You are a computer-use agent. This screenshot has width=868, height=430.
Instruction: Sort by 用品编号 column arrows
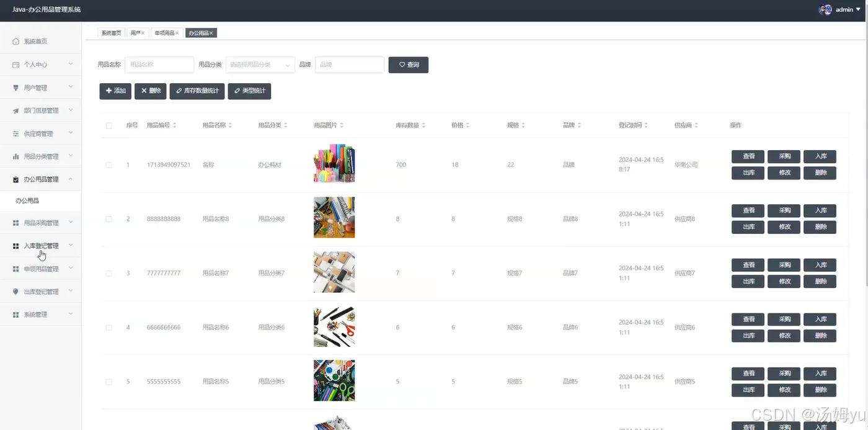pos(174,125)
